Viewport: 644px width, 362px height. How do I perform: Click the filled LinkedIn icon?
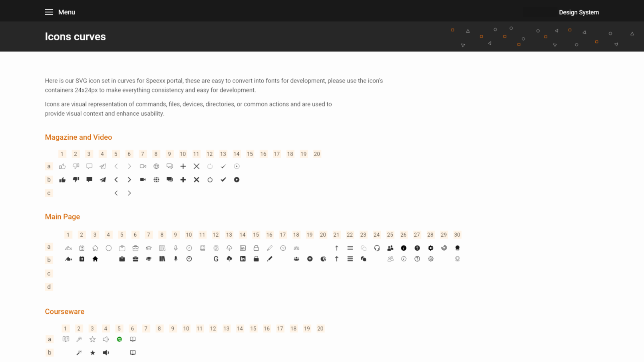click(242, 259)
